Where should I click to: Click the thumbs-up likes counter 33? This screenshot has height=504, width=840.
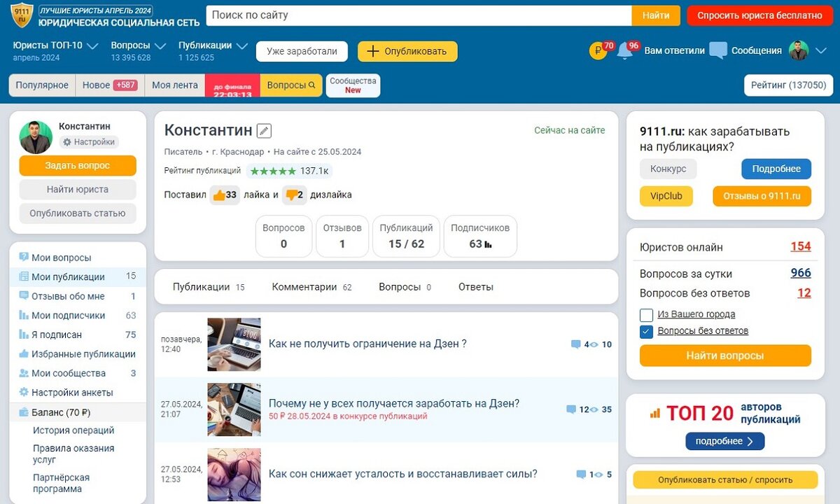(x=225, y=195)
